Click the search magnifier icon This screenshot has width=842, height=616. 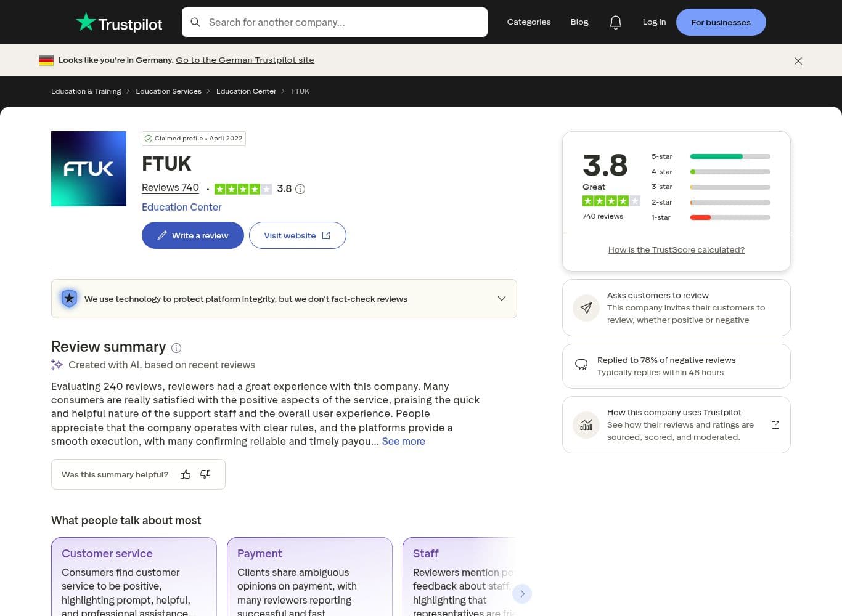(x=195, y=22)
